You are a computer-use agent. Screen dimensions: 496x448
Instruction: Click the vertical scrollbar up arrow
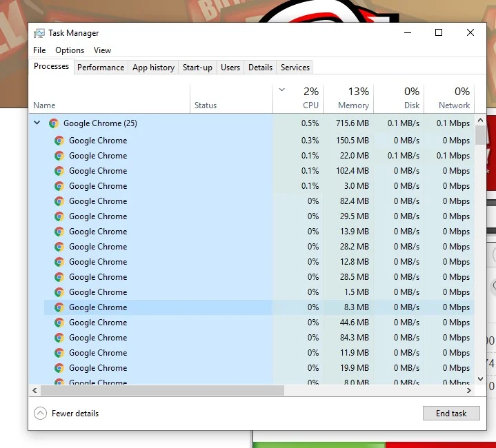[481, 120]
